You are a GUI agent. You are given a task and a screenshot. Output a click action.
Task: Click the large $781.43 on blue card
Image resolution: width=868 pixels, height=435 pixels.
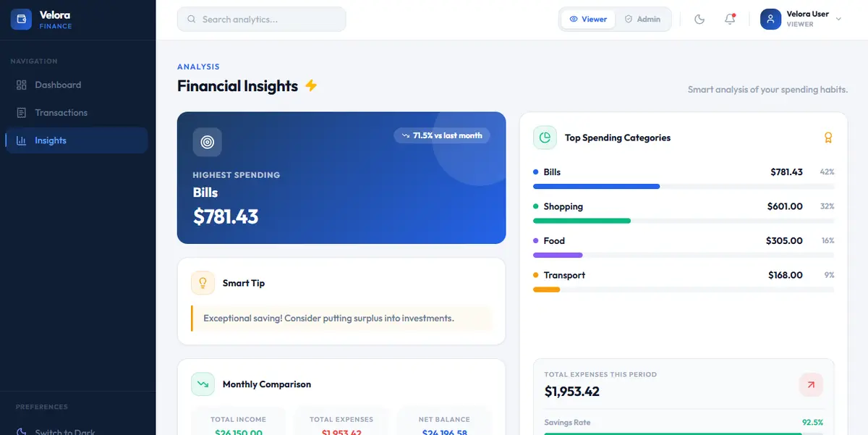pos(226,216)
